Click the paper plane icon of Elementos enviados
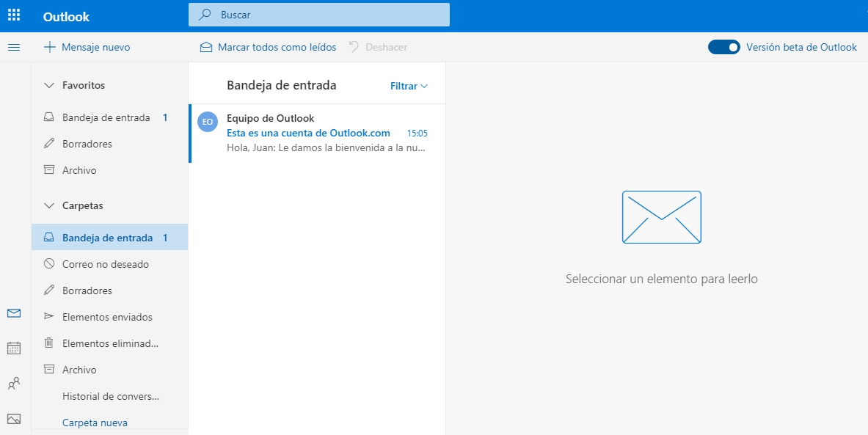Screen dimensions: 868x435 pyautogui.click(x=49, y=317)
